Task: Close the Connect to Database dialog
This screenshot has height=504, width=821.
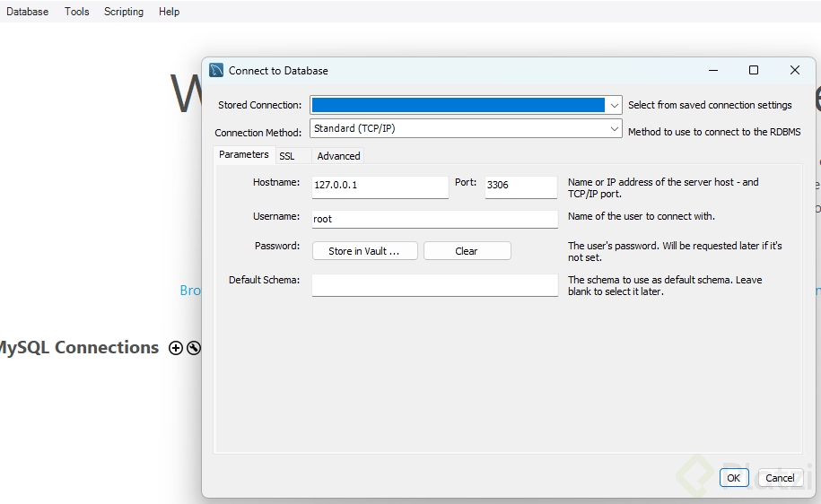Action: (x=795, y=70)
